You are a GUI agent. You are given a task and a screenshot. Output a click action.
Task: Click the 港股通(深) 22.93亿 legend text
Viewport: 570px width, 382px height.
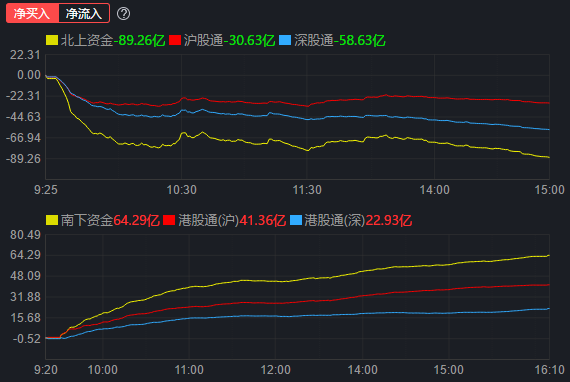tap(358, 220)
